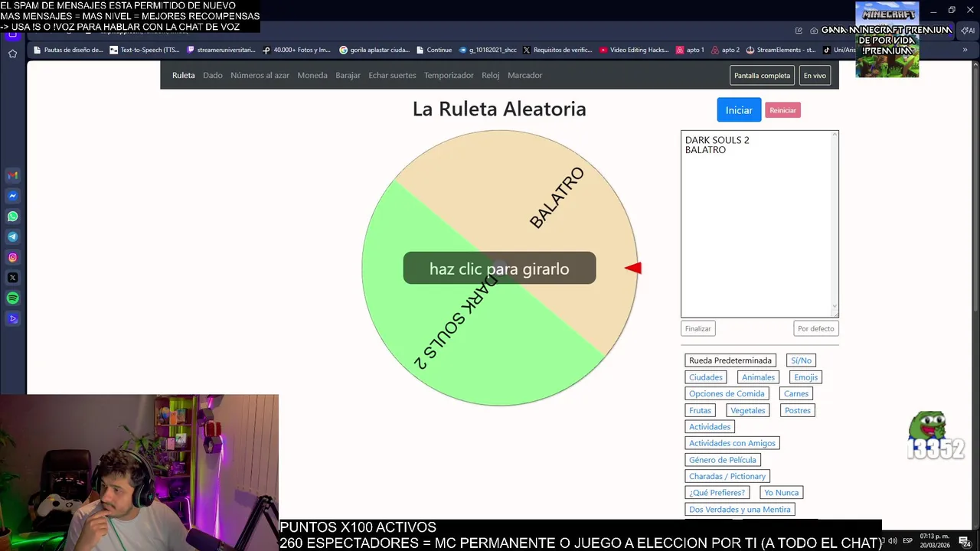This screenshot has width=980, height=551.
Task: Open the Barajar page
Action: (x=348, y=75)
